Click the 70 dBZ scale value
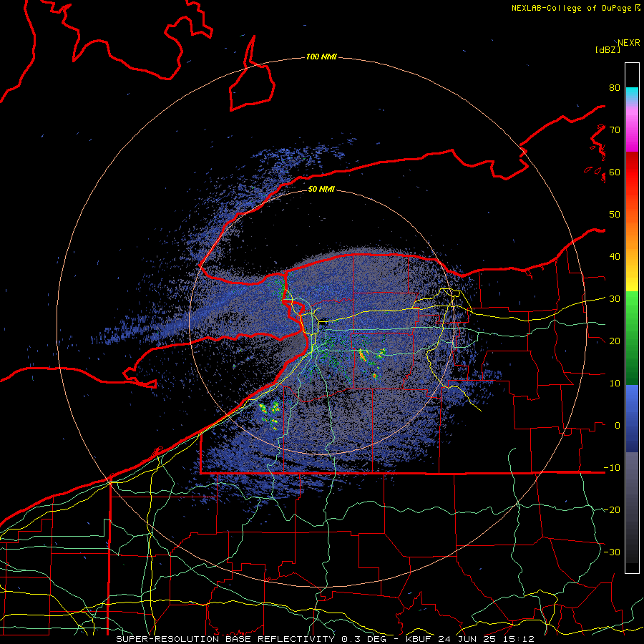644x644 pixels. 615,130
